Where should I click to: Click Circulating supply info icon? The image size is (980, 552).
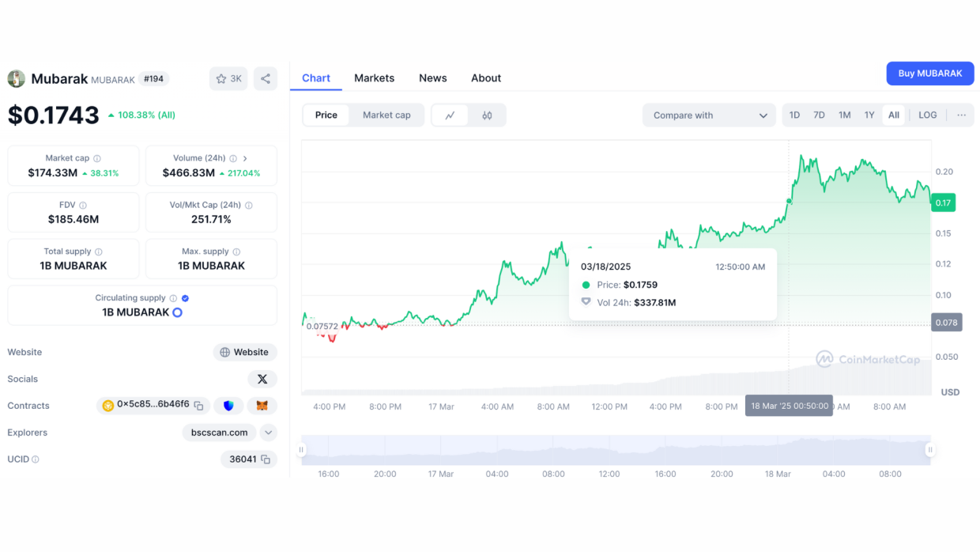[173, 298]
